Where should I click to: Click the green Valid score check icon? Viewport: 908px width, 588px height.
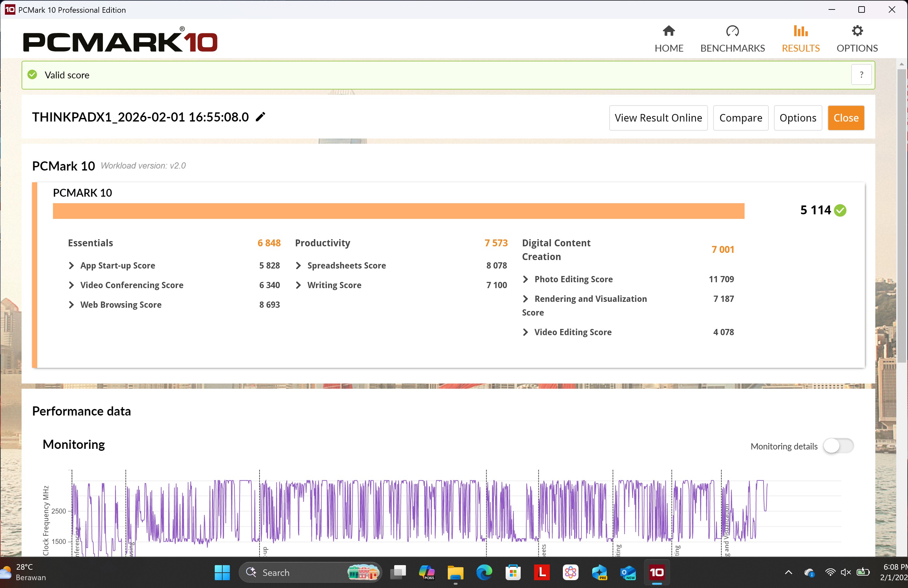[x=32, y=75]
